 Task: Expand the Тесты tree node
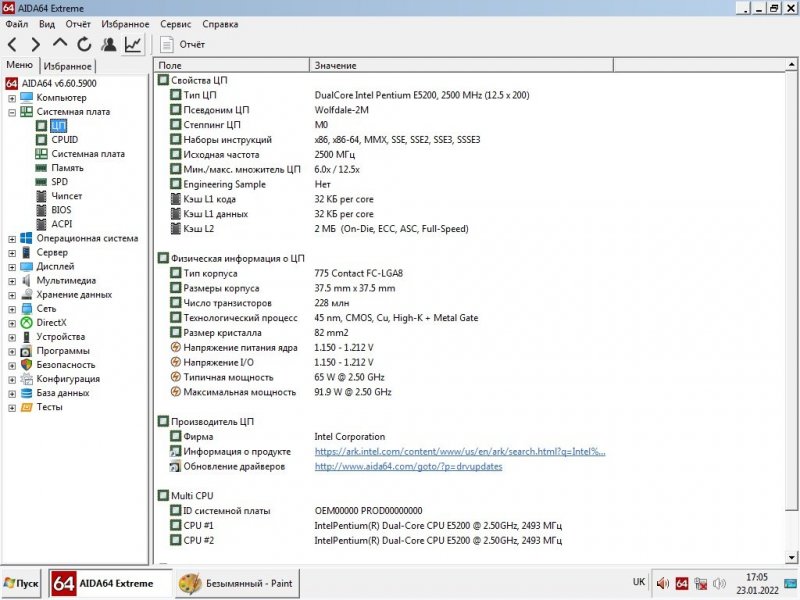pos(12,407)
